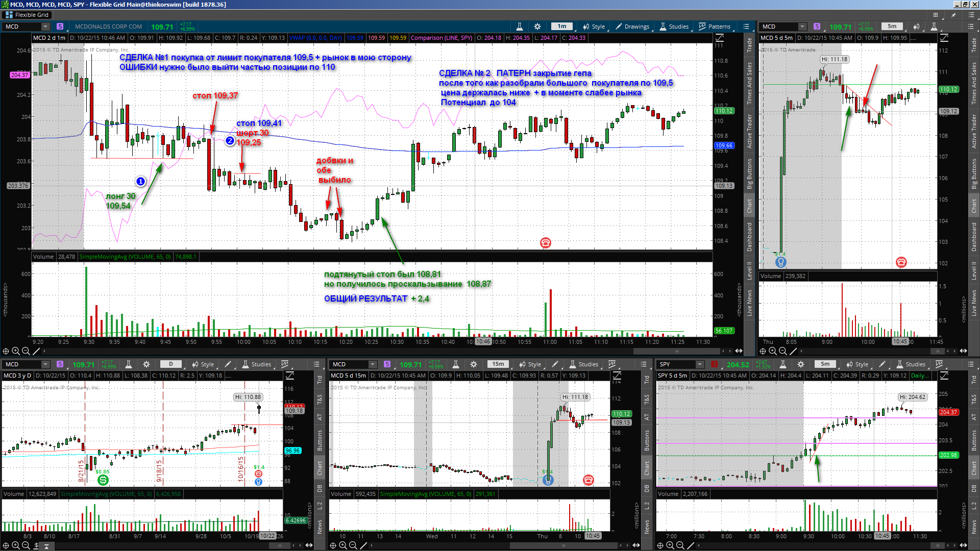Click the main chart horizontal scrollbar
Viewport: 980px width, 551px height.
pos(383,351)
